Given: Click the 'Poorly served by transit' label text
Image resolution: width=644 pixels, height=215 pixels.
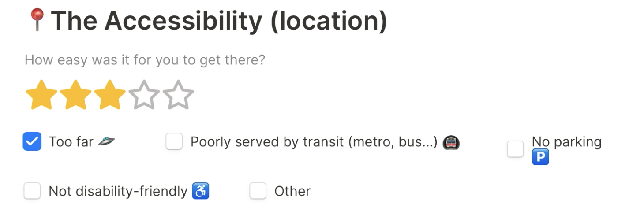Looking at the screenshot, I should tap(314, 142).
